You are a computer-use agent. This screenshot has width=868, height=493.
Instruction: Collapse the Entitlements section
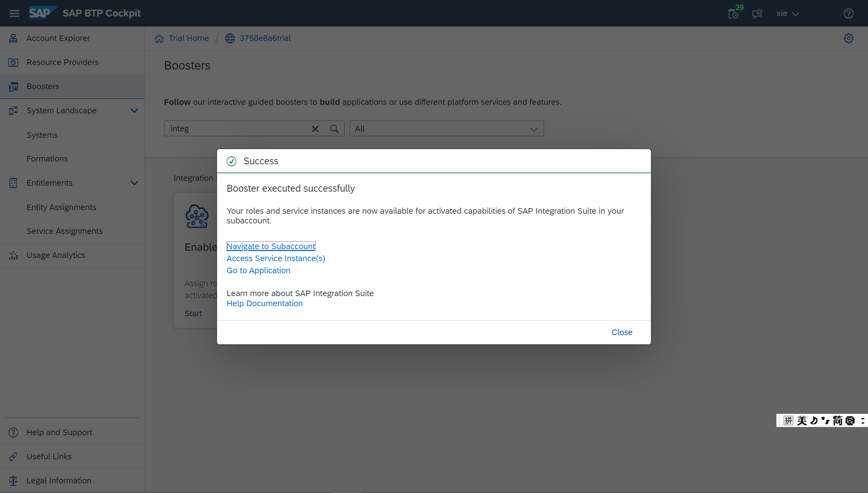pos(134,183)
